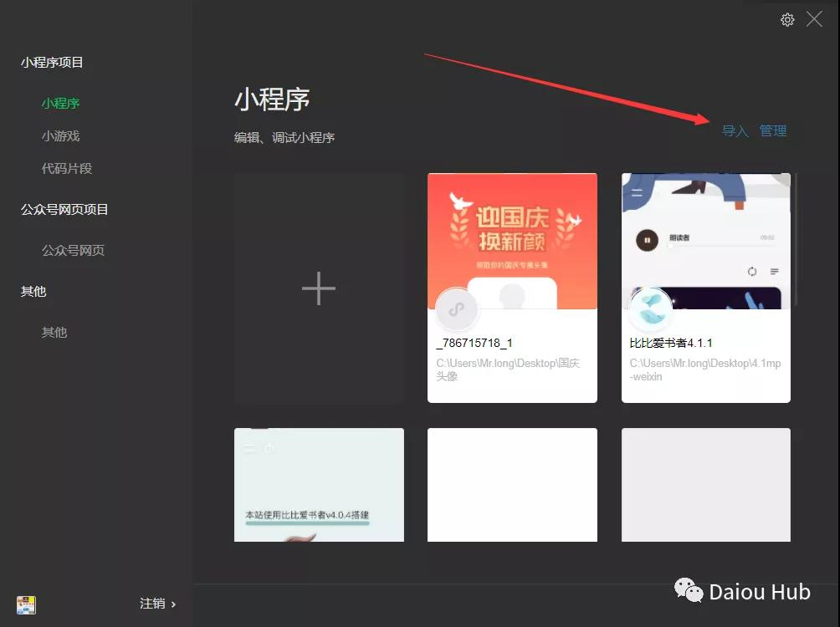Click the project name 比比爱书者4.1.1
The height and width of the screenshot is (627, 840).
point(671,343)
